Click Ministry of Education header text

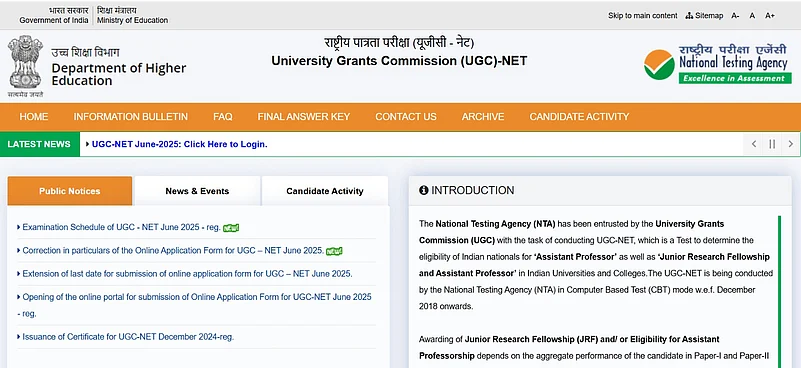pyautogui.click(x=132, y=20)
